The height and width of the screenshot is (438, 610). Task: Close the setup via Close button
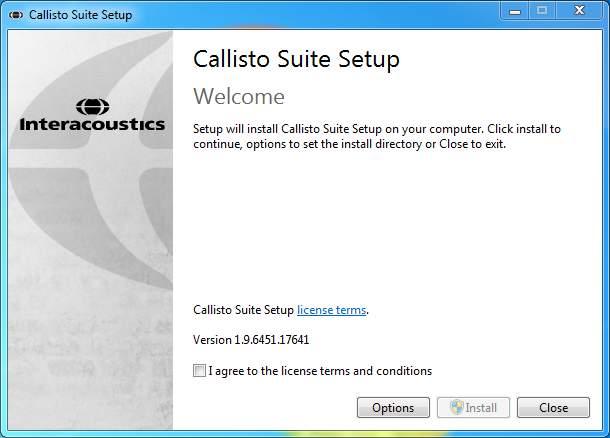tap(553, 407)
